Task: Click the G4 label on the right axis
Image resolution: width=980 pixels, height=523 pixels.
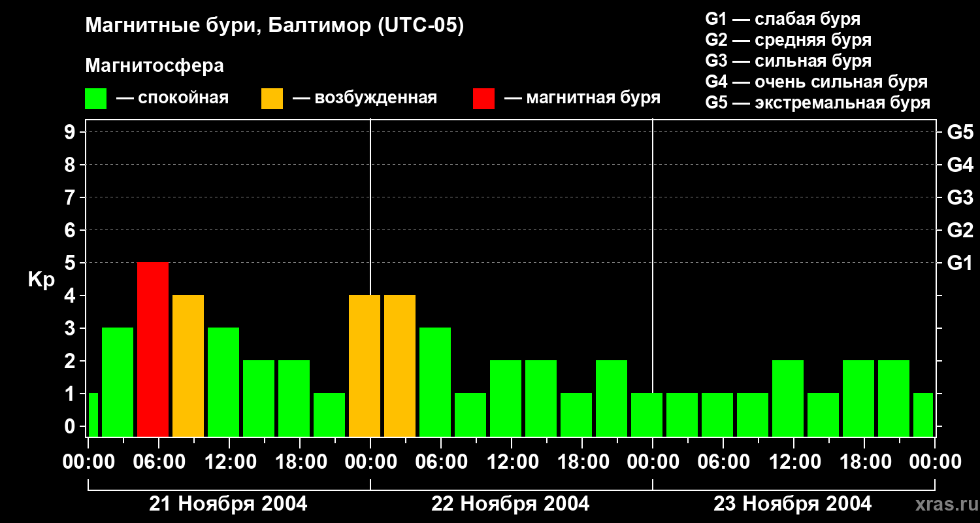Action: coord(960,165)
